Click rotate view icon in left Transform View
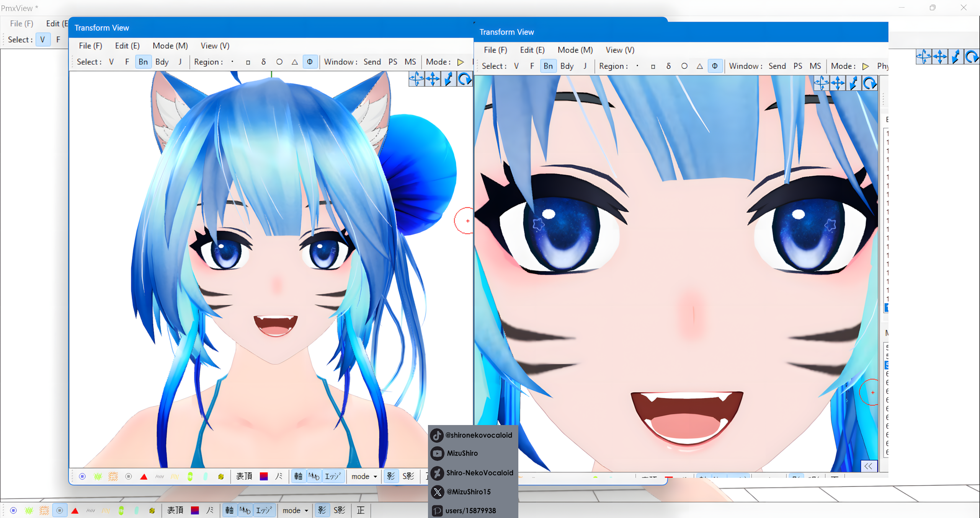This screenshot has height=518, width=980. [x=465, y=79]
